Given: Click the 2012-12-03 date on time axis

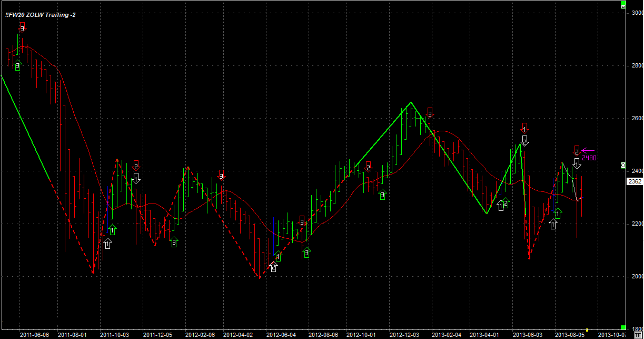Looking at the screenshot, I should click(x=403, y=335).
